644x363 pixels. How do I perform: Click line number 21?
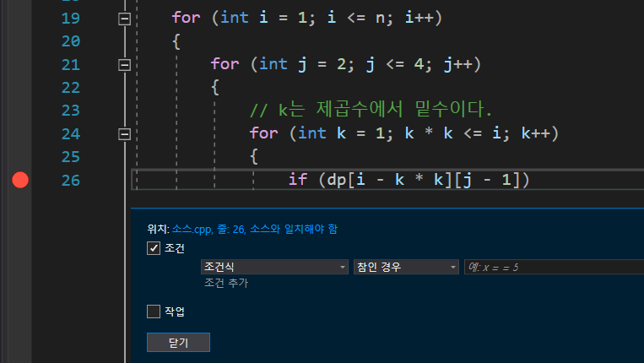71,64
